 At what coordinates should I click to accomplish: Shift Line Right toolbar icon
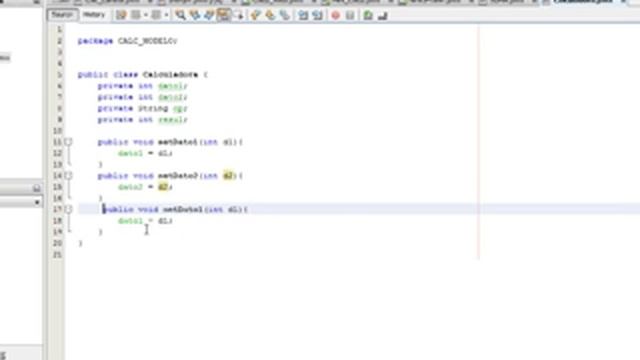318,16
